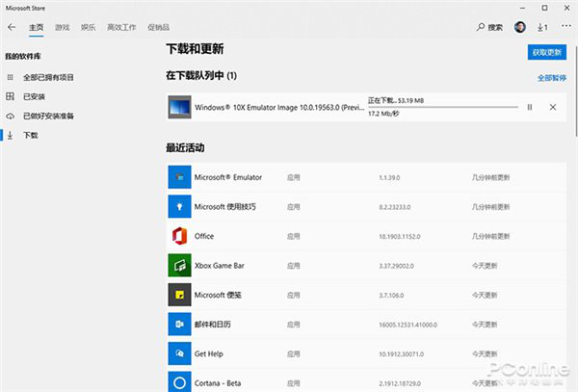
Task: Open the Windows 10X Emulator Image thumbnail
Action: tap(180, 107)
